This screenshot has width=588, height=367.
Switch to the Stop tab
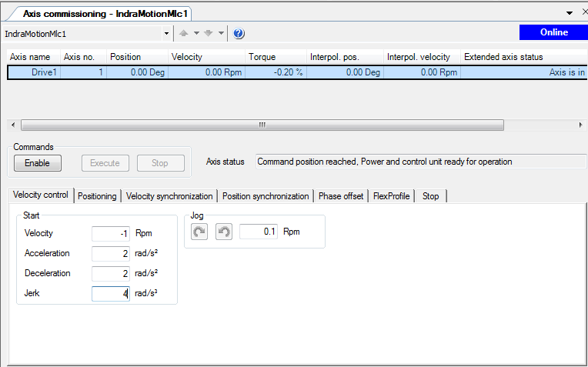(430, 196)
